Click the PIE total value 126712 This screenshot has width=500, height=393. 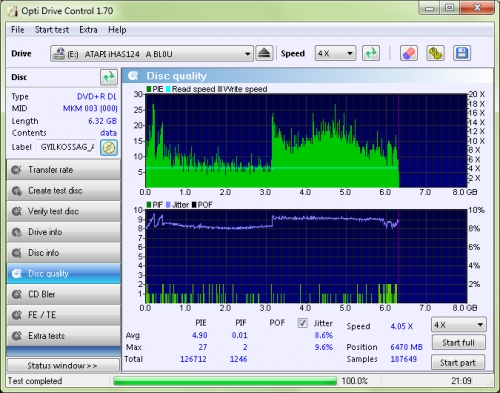(193, 359)
